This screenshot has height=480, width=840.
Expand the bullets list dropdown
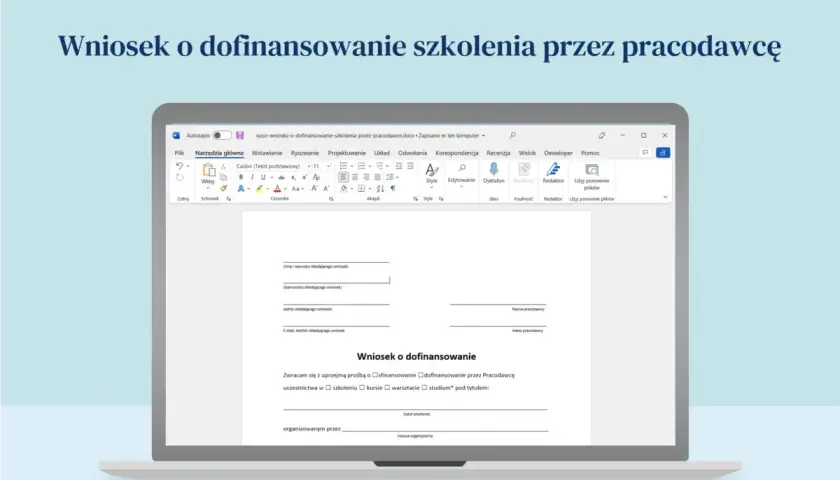click(x=351, y=166)
